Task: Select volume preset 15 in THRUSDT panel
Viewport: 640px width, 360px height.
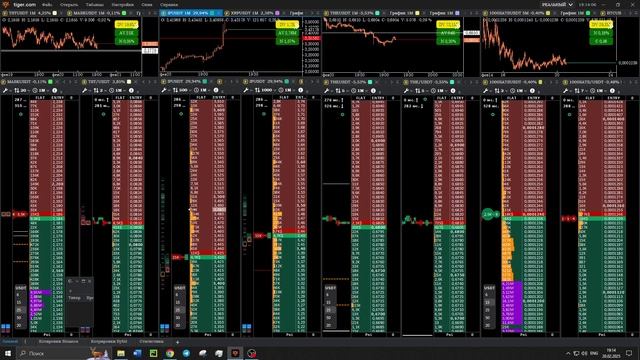Action: [329, 302]
